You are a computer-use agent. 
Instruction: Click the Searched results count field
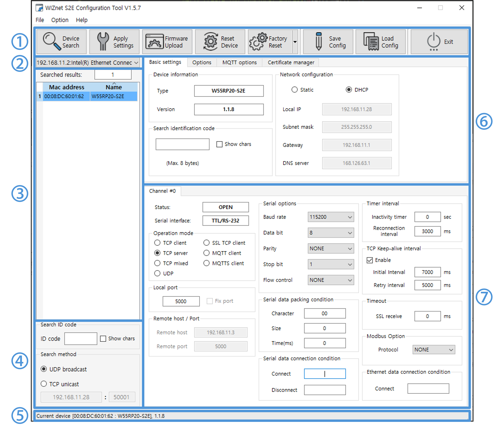(113, 75)
